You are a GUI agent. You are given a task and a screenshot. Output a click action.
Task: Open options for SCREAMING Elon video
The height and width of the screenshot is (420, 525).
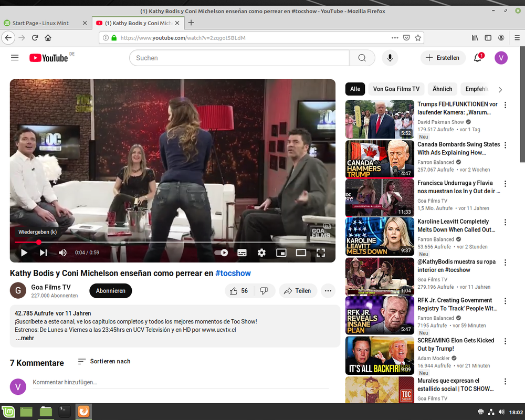click(x=505, y=341)
